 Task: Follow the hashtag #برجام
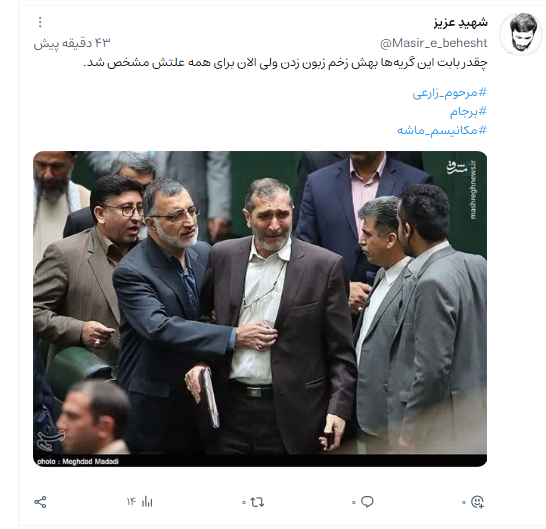(468, 112)
